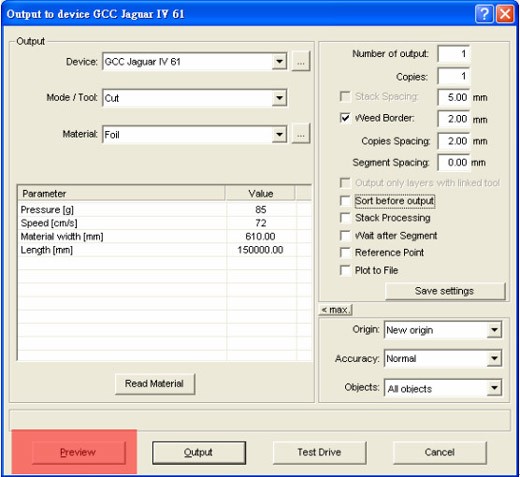Enable Sort before output
The image size is (520, 477).
pyautogui.click(x=345, y=201)
